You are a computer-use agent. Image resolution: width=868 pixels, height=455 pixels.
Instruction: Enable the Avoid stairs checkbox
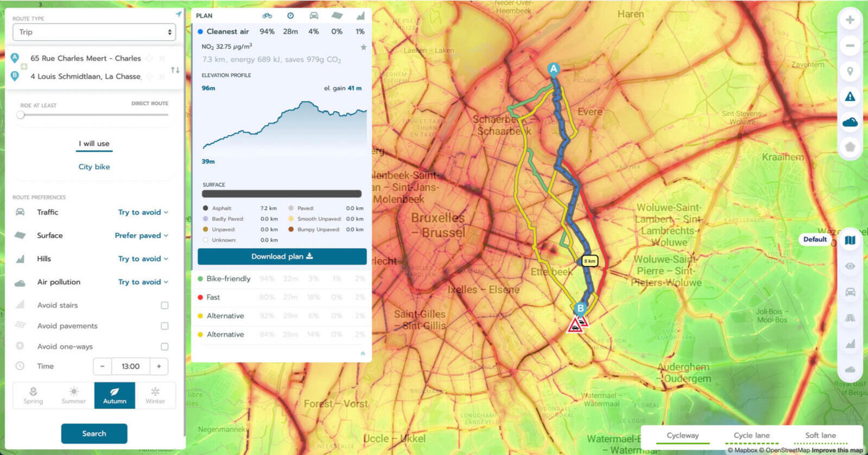click(164, 305)
